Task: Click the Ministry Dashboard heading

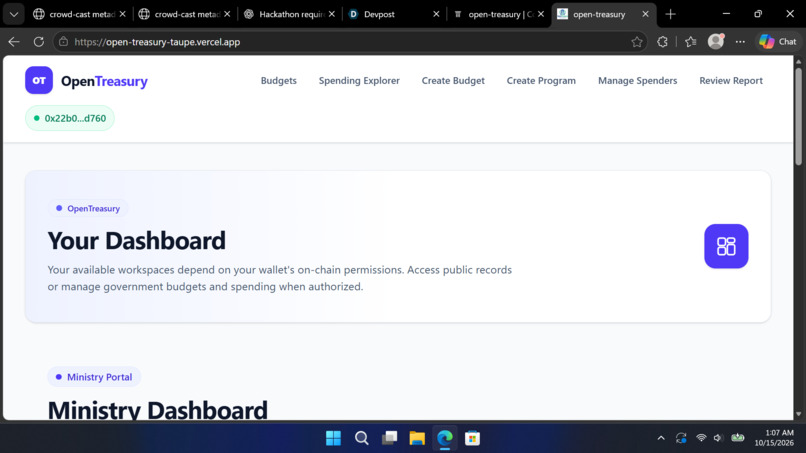Action: pos(158,410)
